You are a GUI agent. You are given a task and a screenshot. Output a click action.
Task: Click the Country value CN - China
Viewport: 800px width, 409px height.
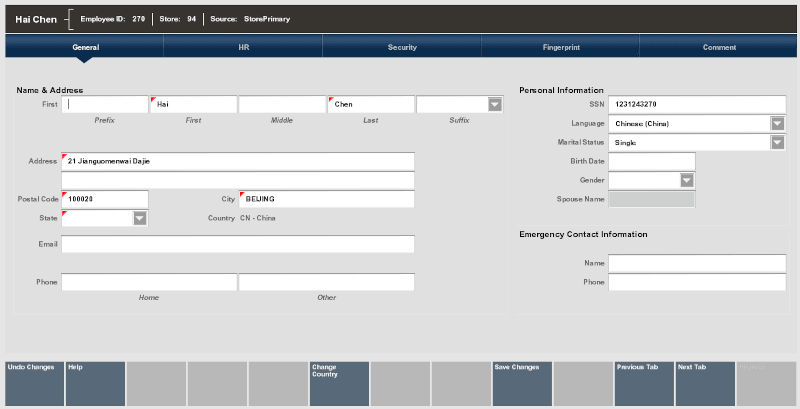(x=258, y=218)
